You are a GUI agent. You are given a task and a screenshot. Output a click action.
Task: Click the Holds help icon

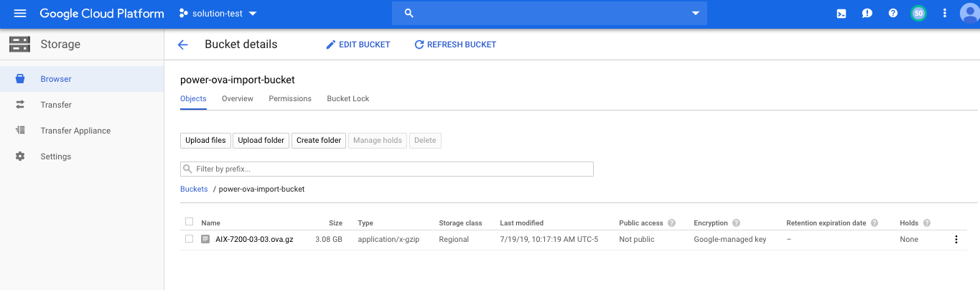(926, 223)
